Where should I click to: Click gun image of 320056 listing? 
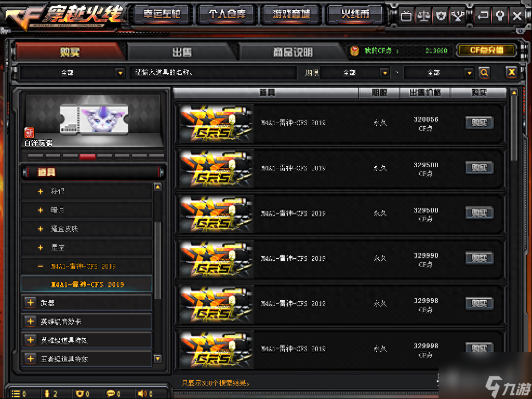click(216, 123)
